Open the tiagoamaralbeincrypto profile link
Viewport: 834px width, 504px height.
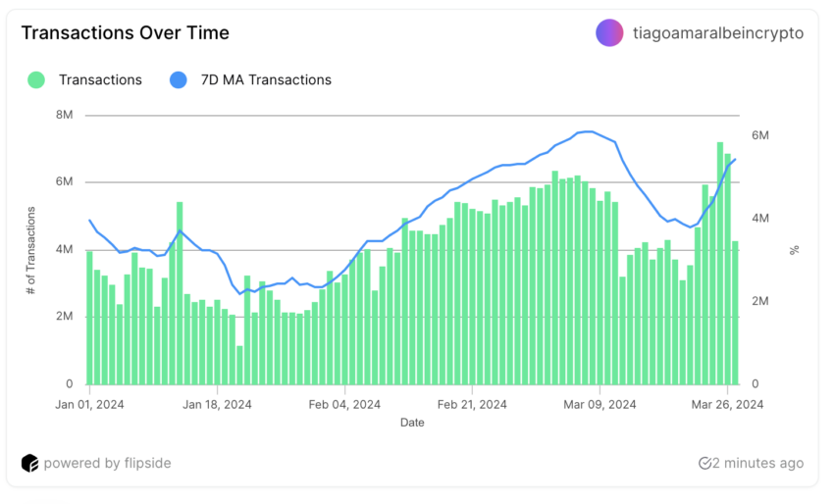click(x=718, y=33)
